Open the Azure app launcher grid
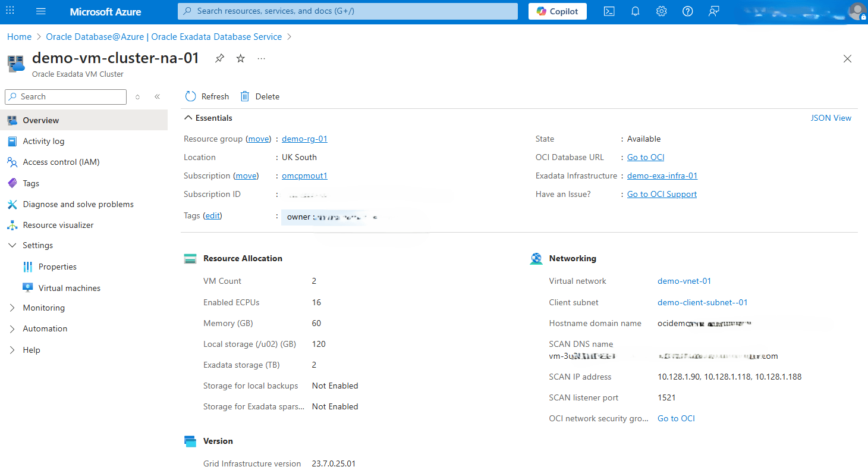Screen dimensions: 868x476 click(9, 11)
